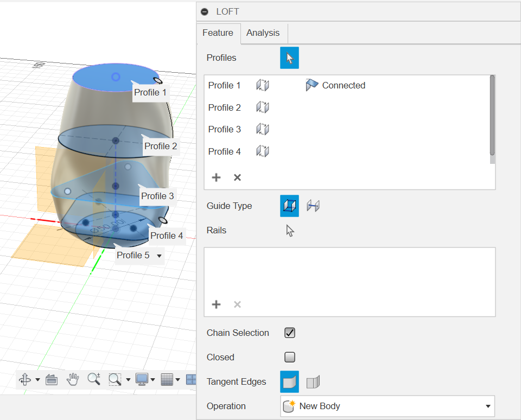Expand the Profile 5 label dropdown

pyautogui.click(x=159, y=256)
